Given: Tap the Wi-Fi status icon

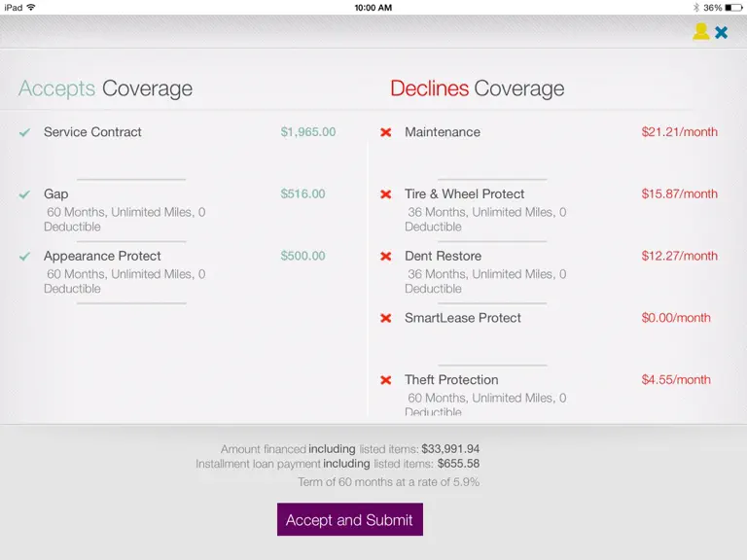Looking at the screenshot, I should point(31,7).
